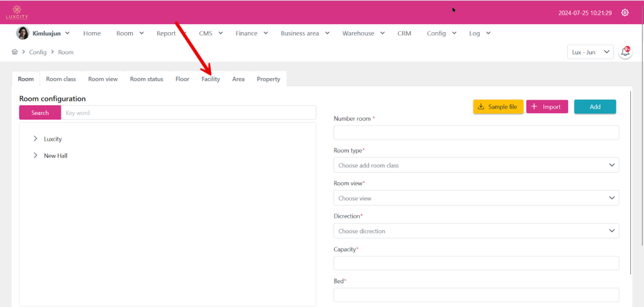Switch to the Facility tab
Screen dimensions: 644x307
coord(211,79)
